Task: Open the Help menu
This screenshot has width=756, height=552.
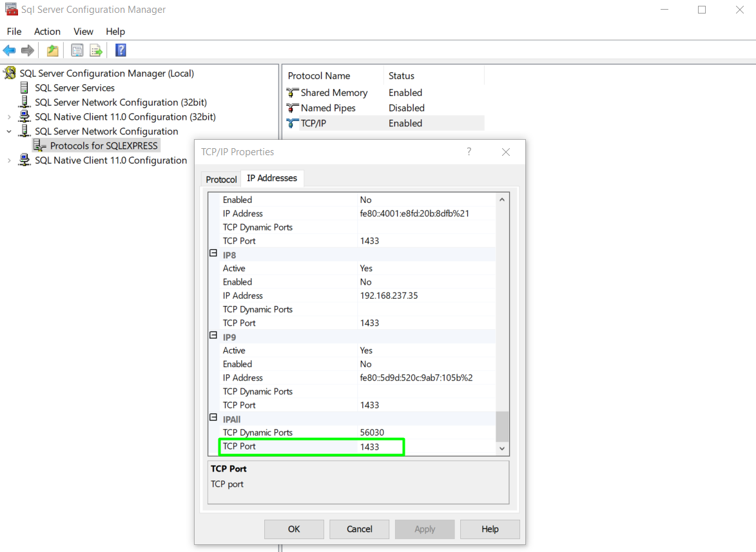Action: (115, 32)
